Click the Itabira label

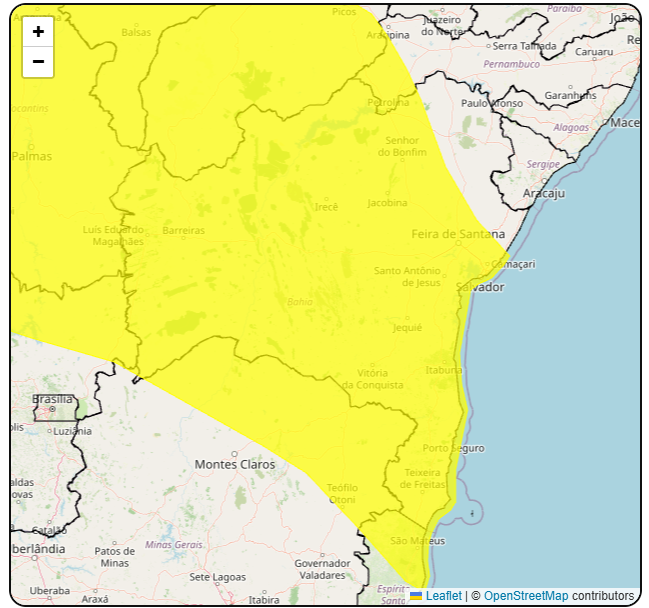[264, 599]
